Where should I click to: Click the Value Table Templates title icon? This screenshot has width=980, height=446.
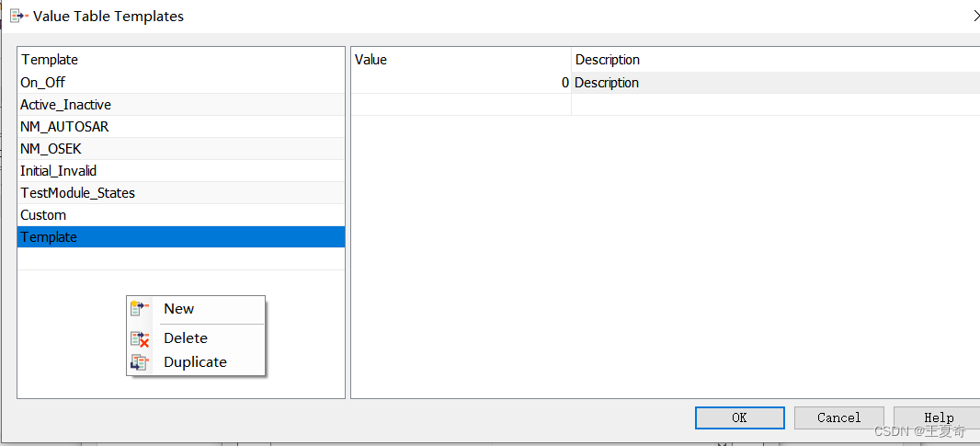click(18, 16)
